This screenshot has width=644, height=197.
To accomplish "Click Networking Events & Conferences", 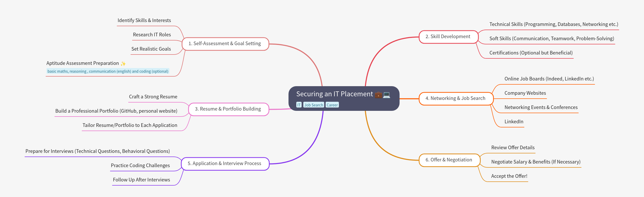I will (541, 107).
